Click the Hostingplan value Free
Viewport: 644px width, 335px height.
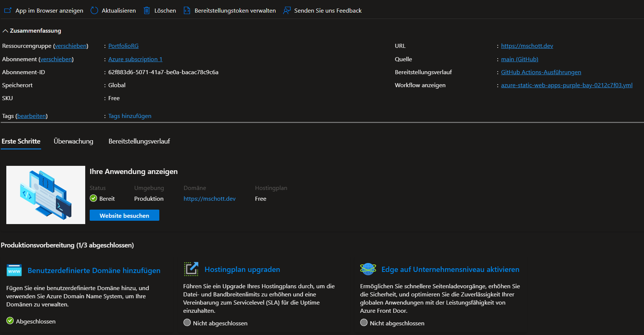coord(260,199)
